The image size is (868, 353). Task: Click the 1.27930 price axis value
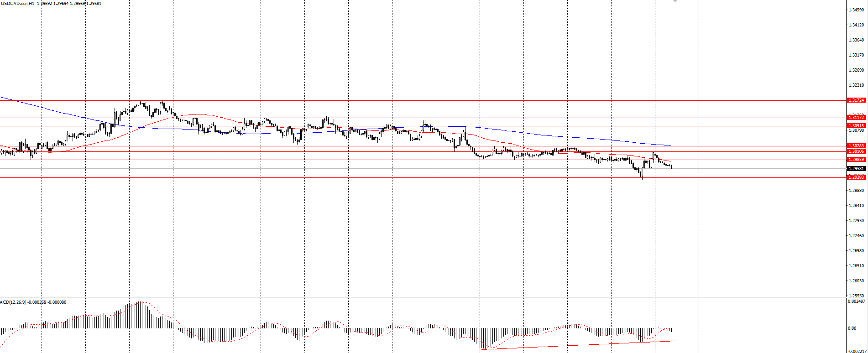point(856,221)
